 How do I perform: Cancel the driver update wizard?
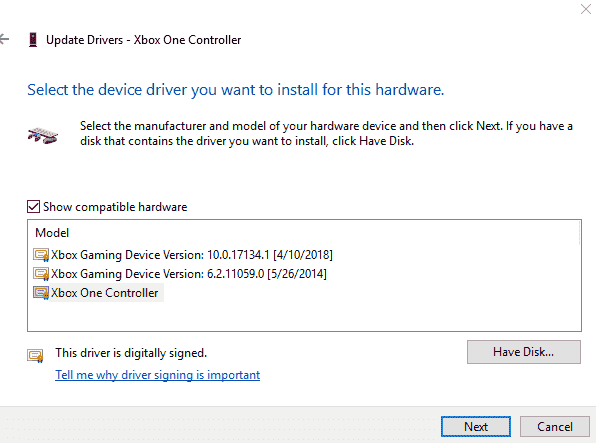(x=555, y=427)
